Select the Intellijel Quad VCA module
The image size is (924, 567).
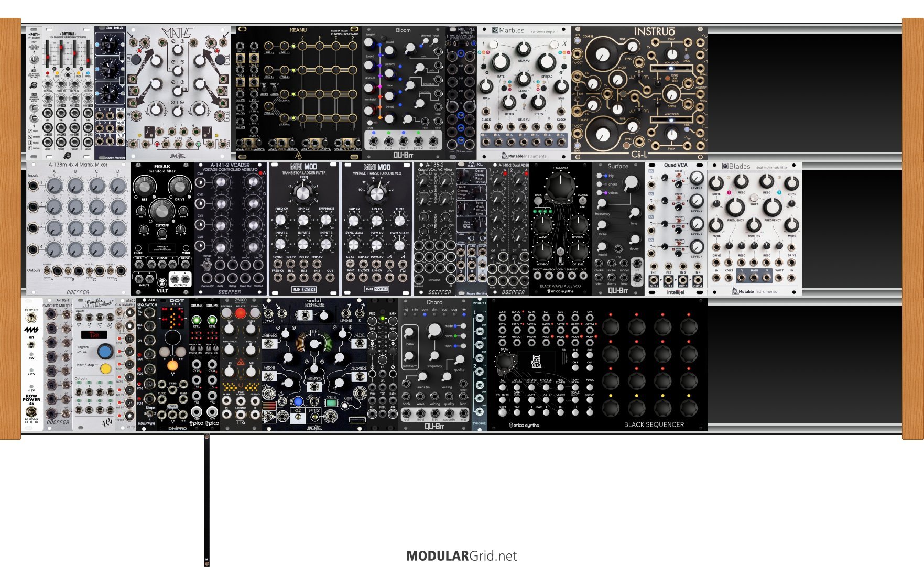[x=676, y=228]
